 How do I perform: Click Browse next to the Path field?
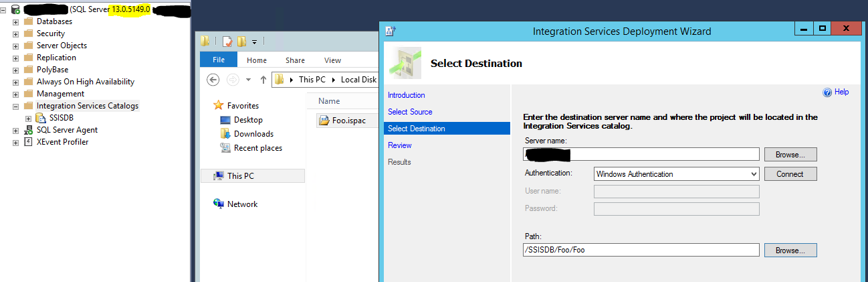tap(790, 251)
